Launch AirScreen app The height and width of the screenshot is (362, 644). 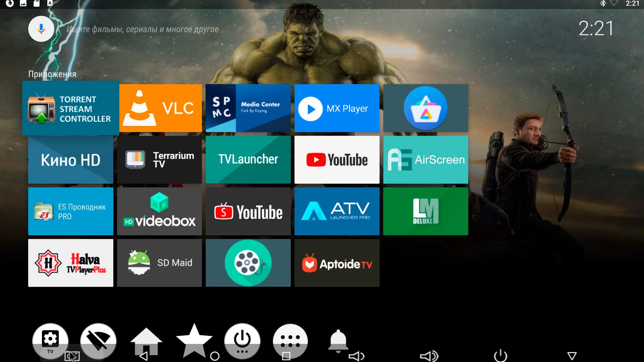(425, 159)
